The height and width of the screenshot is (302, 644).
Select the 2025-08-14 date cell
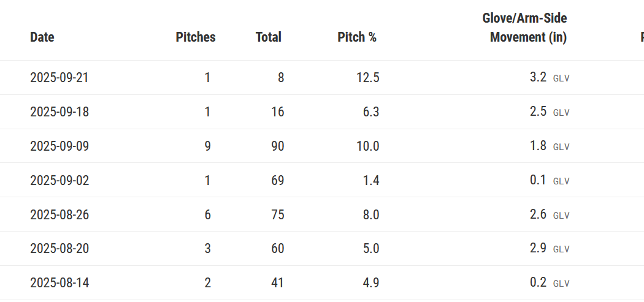[x=64, y=283]
